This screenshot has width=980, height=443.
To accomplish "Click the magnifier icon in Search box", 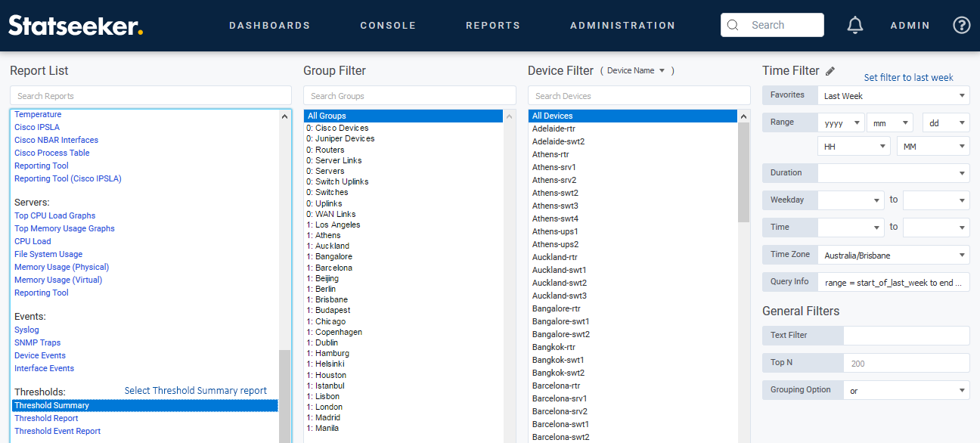I will [732, 25].
